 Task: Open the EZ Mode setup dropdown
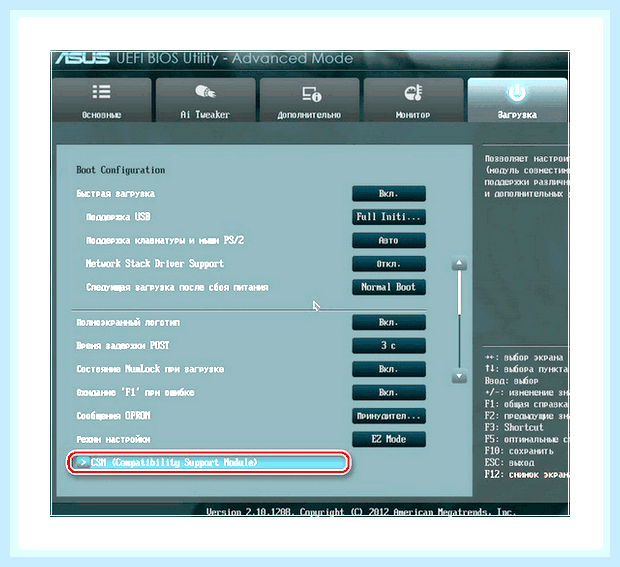389,439
